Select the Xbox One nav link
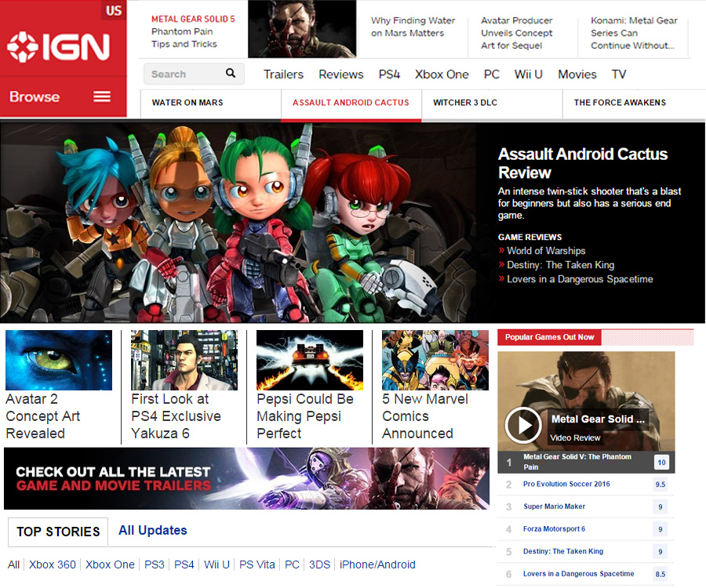The image size is (706, 588). [442, 74]
